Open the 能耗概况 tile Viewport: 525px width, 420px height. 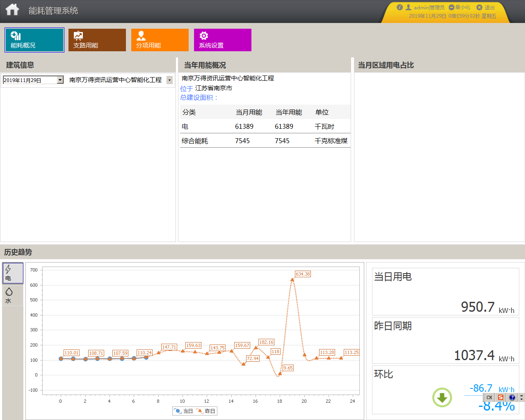coord(34,40)
